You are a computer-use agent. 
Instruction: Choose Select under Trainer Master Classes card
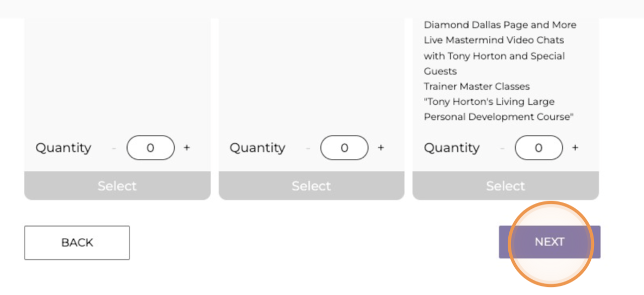(x=506, y=186)
